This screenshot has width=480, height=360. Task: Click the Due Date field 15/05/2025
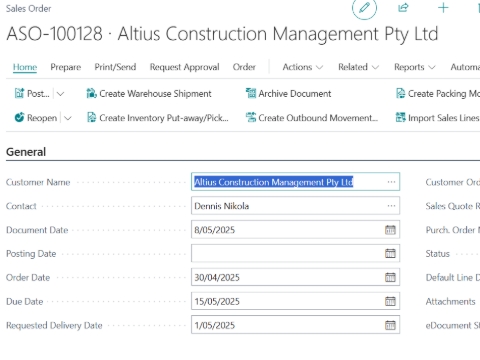(x=295, y=301)
